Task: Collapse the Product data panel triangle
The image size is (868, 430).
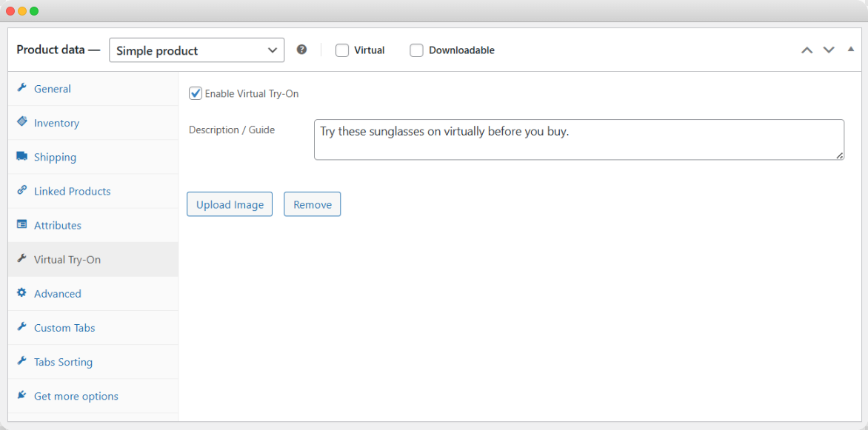Action: pos(850,49)
